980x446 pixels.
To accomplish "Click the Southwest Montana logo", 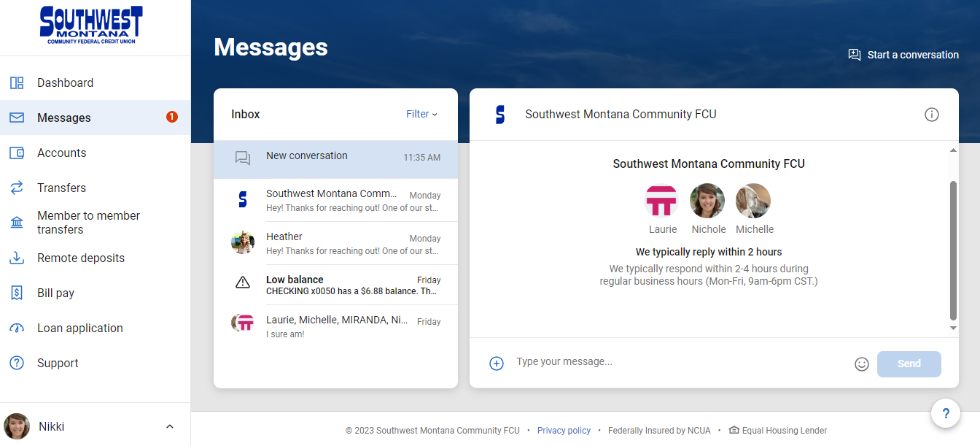I will [x=91, y=26].
